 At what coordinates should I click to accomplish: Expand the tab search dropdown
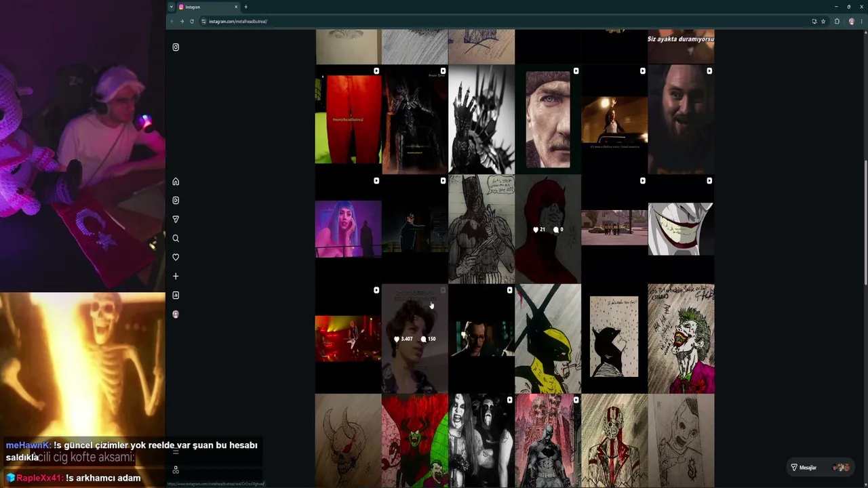[171, 7]
